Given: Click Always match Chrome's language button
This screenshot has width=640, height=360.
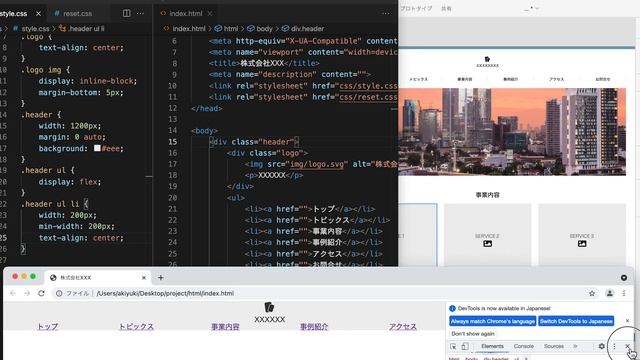Looking at the screenshot, I should pos(493,321).
